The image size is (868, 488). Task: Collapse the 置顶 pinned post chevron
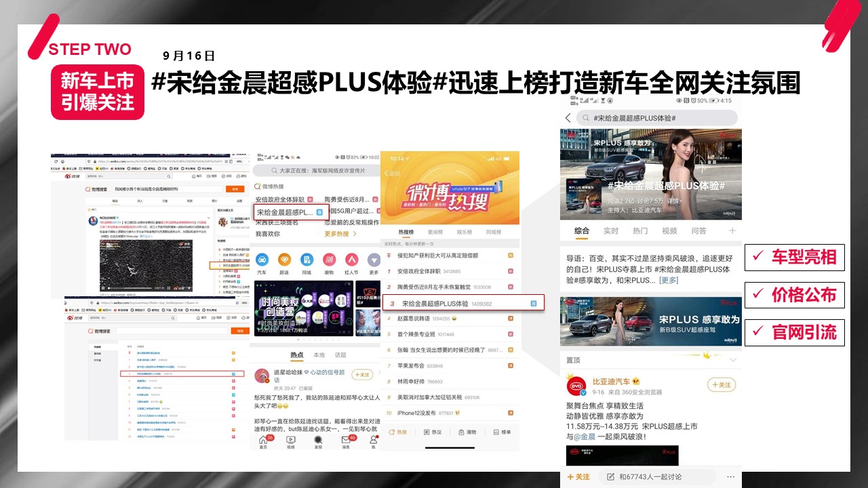[x=732, y=360]
